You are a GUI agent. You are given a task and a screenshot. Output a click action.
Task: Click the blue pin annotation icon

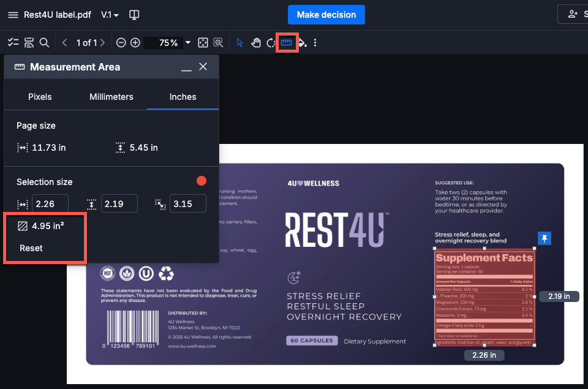(545, 238)
